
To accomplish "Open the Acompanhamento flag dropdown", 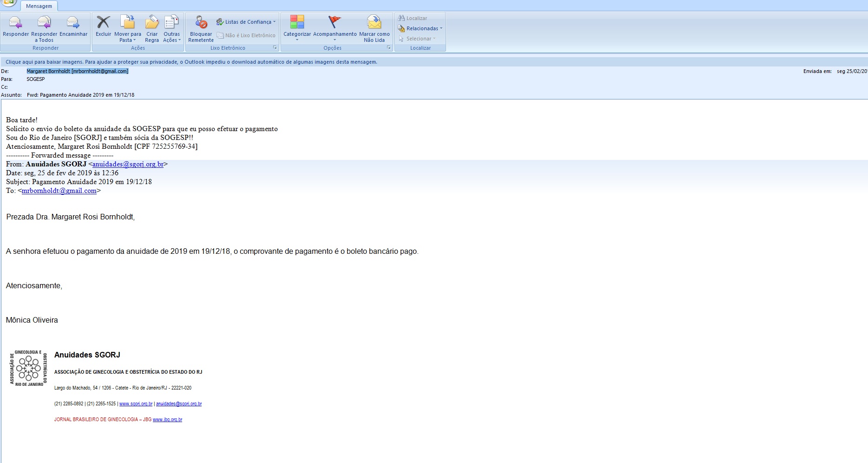I will (335, 28).
